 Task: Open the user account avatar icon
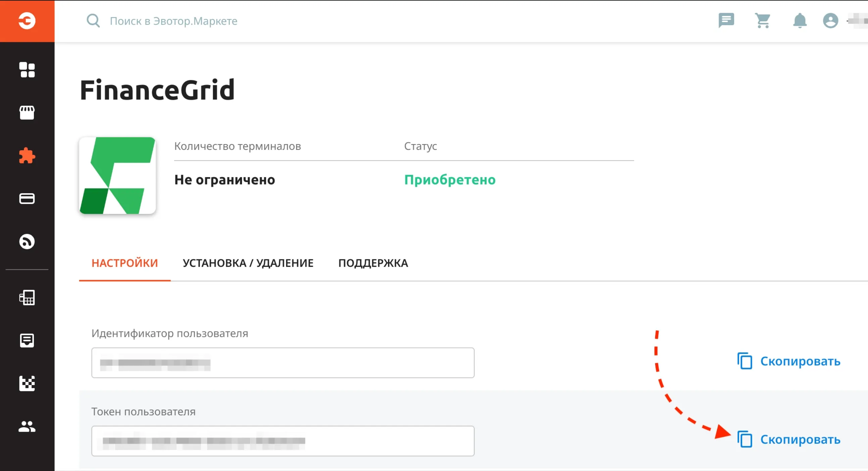point(830,21)
